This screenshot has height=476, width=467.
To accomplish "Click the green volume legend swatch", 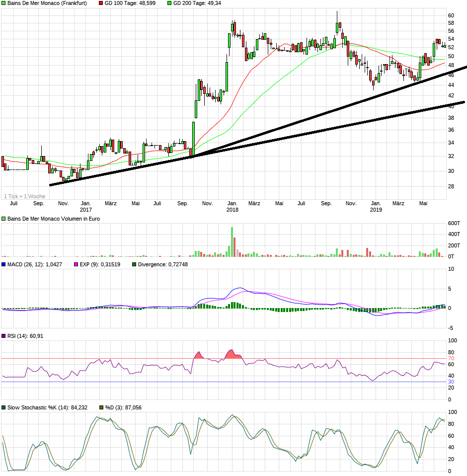I will 3,219.
